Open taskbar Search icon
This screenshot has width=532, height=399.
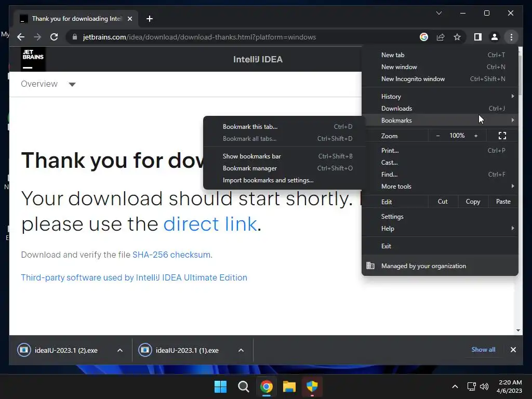[243, 387]
